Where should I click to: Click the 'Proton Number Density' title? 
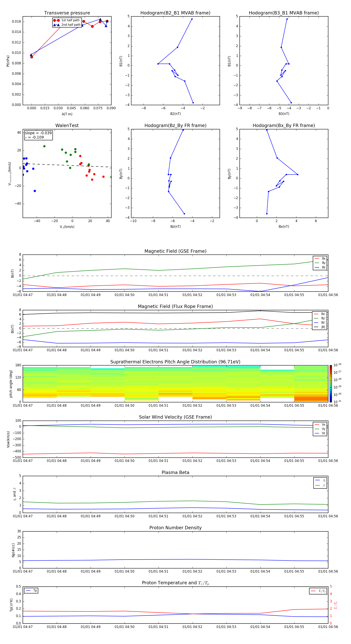point(175,528)
